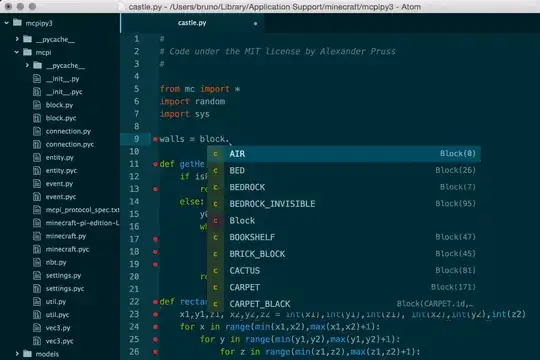Choose BOOKSHELF from the autocomplete list
540x360 pixels.
click(344, 237)
